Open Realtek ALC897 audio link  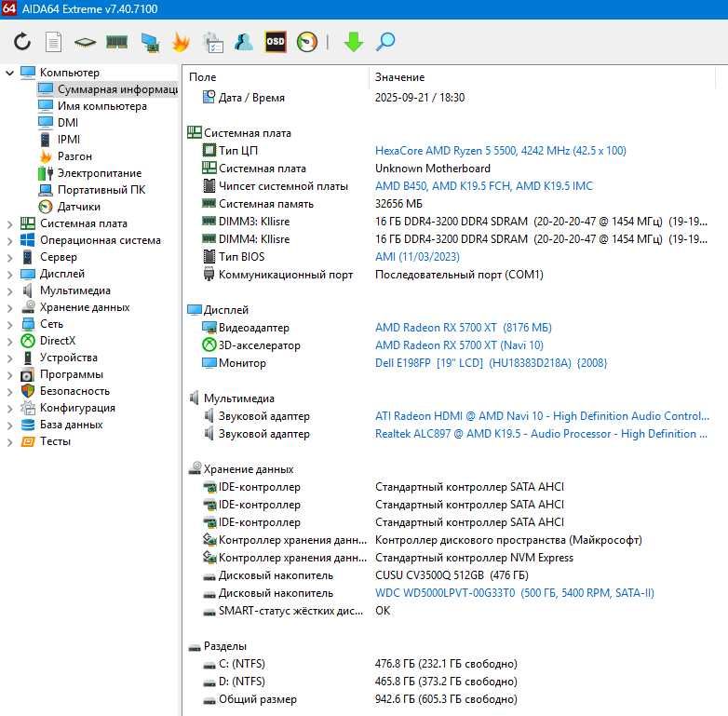(541, 434)
